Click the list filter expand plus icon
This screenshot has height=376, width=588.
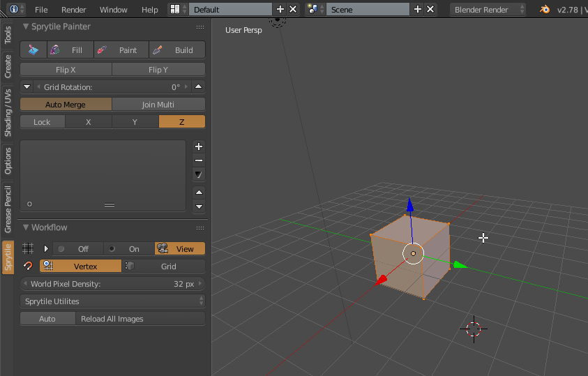pyautogui.click(x=29, y=204)
